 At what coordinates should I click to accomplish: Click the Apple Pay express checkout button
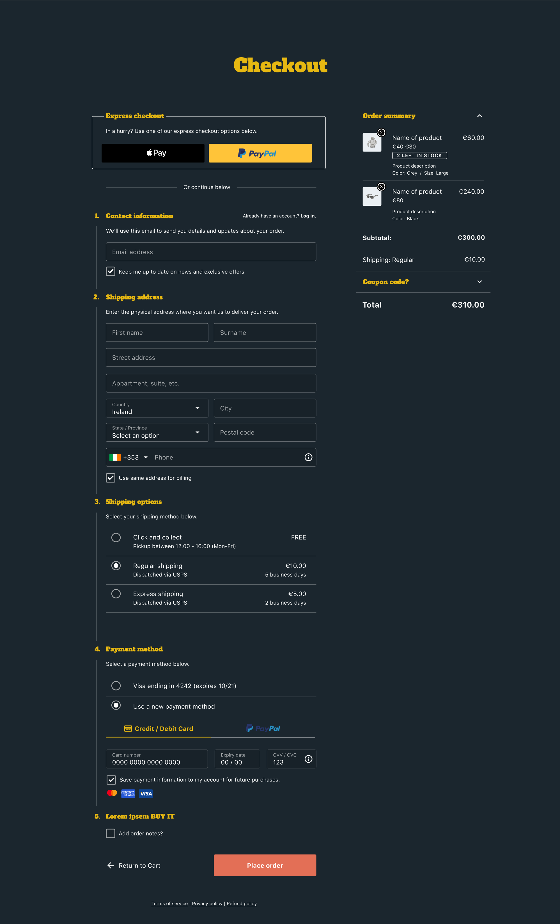[153, 153]
